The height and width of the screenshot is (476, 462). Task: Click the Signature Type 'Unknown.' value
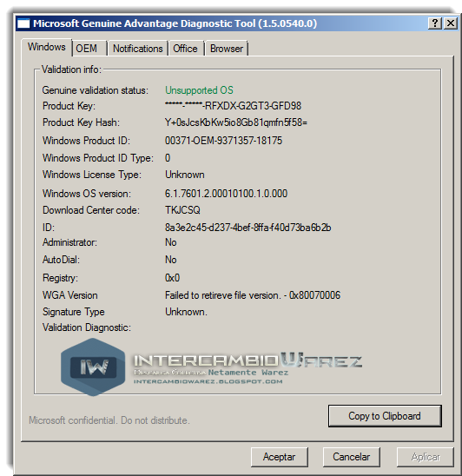click(186, 312)
